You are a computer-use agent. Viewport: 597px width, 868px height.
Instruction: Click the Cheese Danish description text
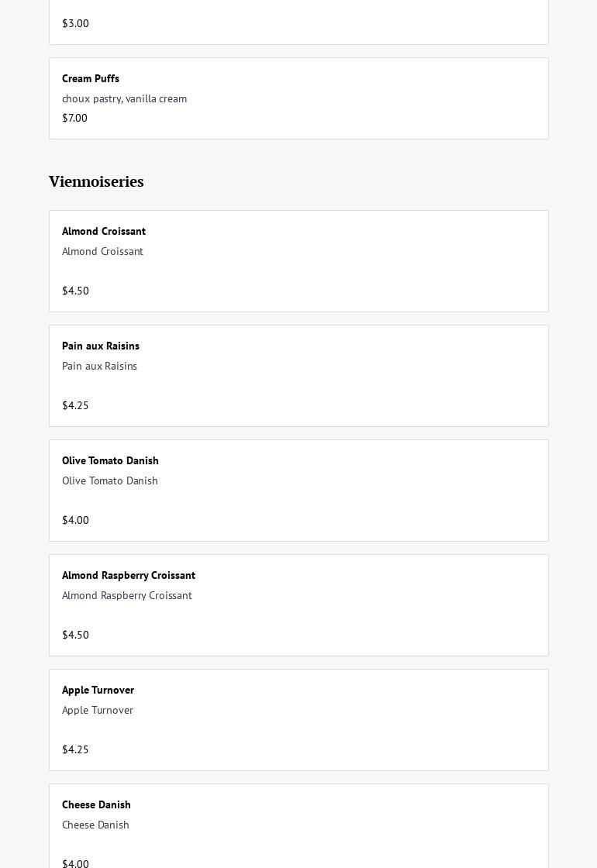point(95,825)
